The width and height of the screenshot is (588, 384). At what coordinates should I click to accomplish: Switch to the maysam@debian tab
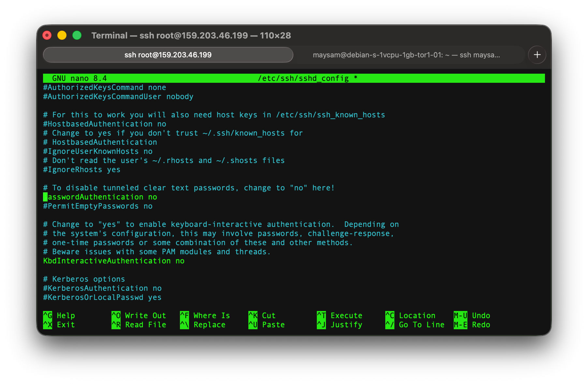[x=406, y=55]
